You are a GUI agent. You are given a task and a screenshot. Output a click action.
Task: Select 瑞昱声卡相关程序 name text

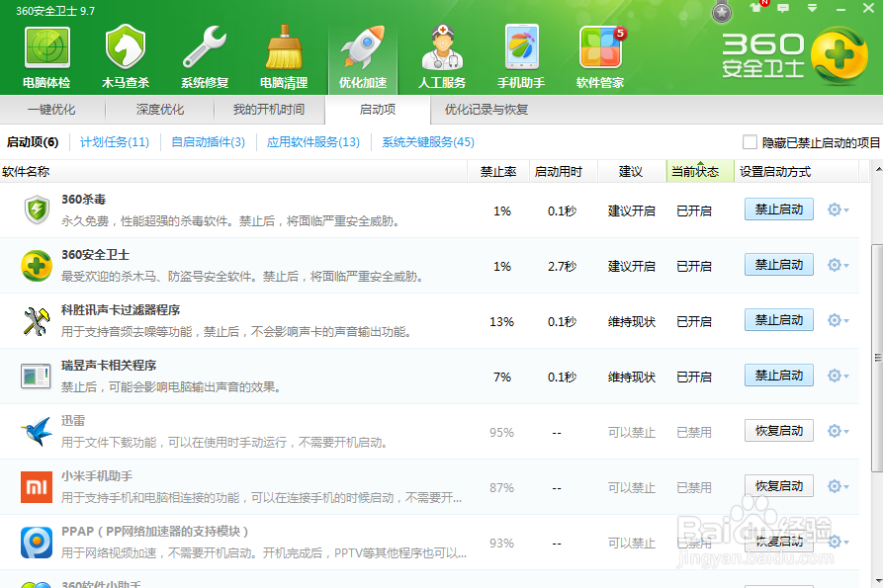(109, 366)
